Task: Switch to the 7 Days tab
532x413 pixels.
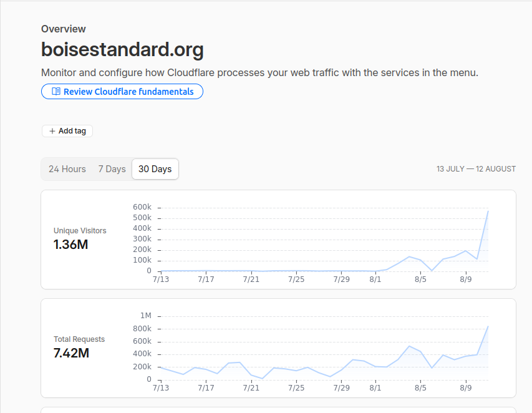Action: [112, 169]
